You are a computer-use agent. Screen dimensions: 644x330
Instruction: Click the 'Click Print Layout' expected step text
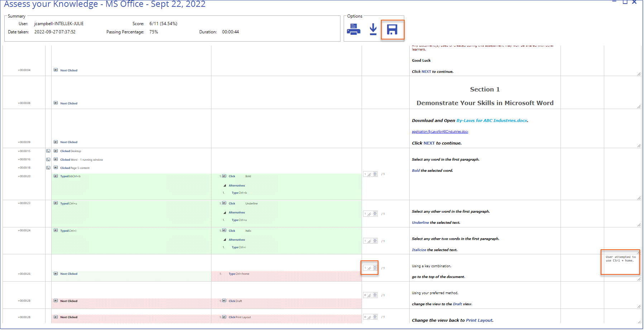coord(240,317)
